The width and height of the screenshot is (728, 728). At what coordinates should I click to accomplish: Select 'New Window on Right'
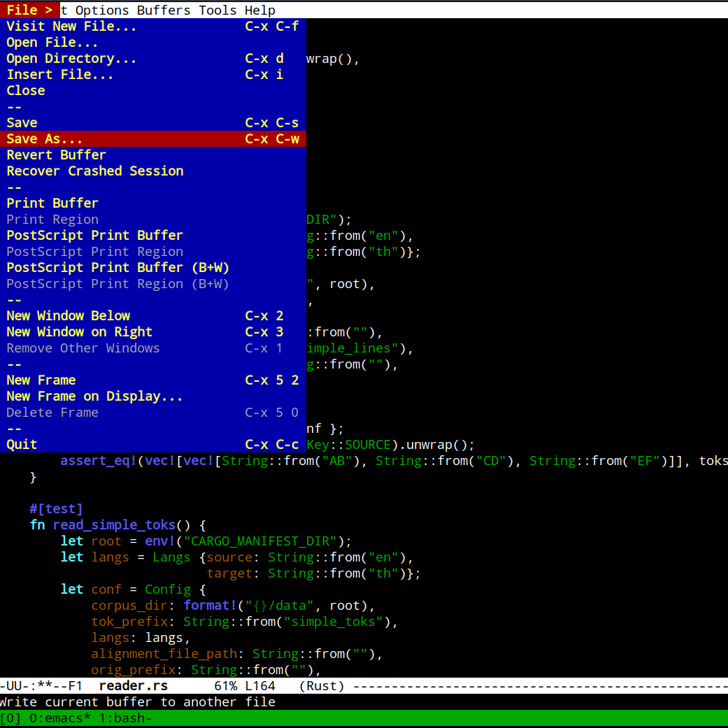coord(80,332)
